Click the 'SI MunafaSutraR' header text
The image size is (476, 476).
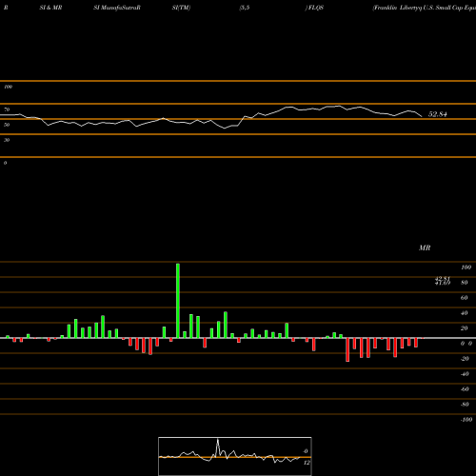tap(117, 8)
